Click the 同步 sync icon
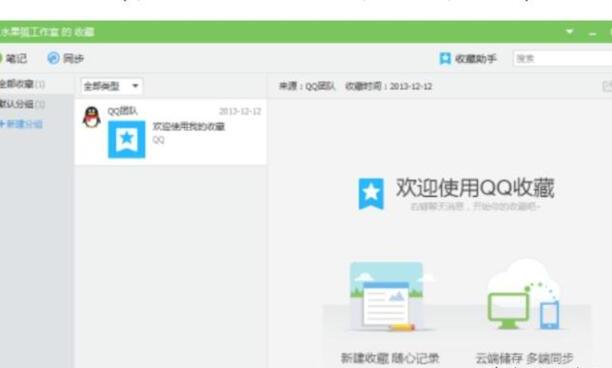The image size is (612, 368). click(x=53, y=58)
